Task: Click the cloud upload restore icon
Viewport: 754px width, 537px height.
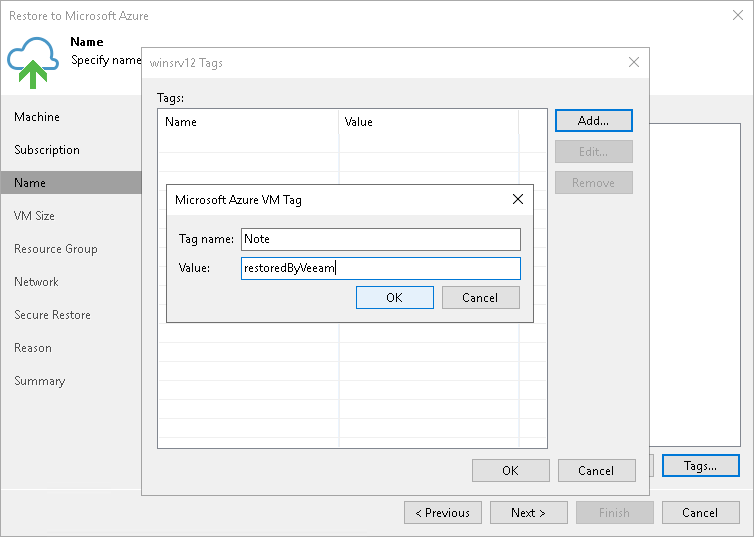Action: (x=33, y=62)
